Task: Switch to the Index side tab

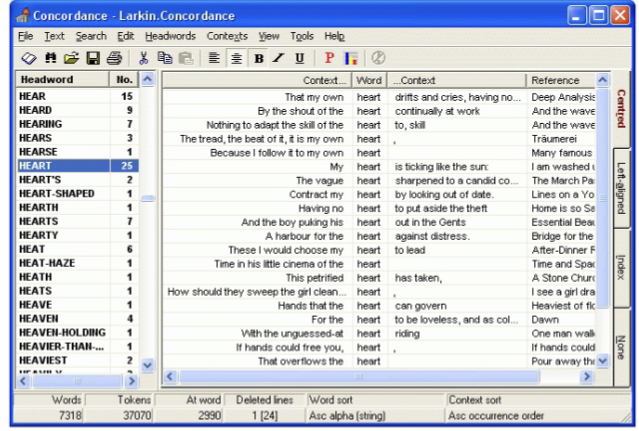Action: [x=621, y=267]
